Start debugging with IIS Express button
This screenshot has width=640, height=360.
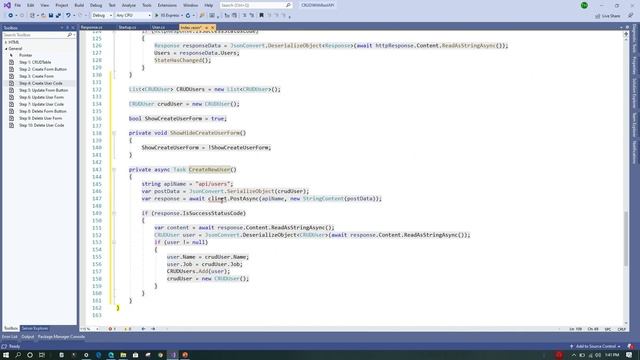pos(167,16)
